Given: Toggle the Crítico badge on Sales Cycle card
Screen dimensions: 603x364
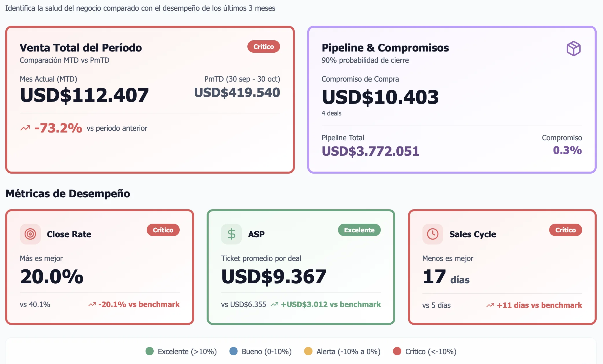Looking at the screenshot, I should point(565,230).
